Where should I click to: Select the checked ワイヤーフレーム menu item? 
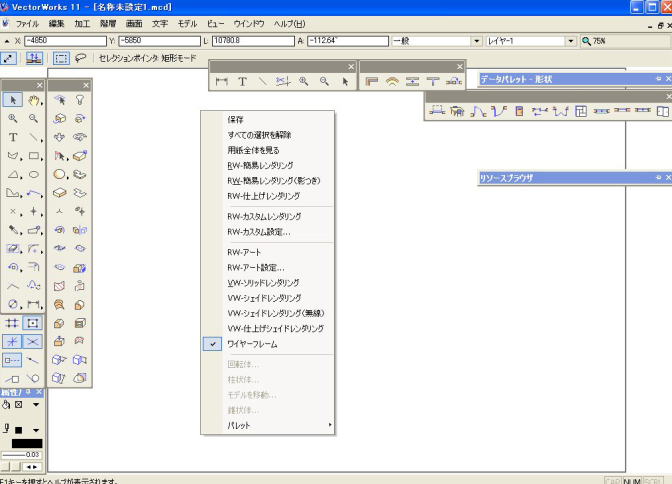tap(268, 344)
